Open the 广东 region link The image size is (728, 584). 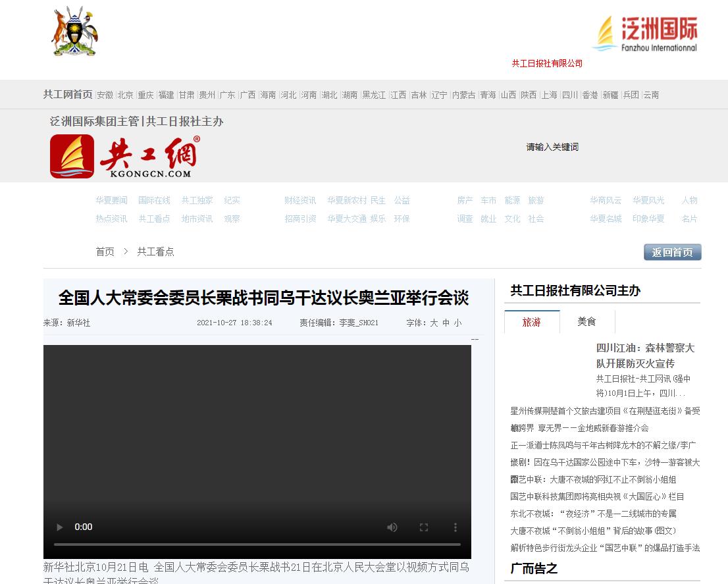[228, 95]
